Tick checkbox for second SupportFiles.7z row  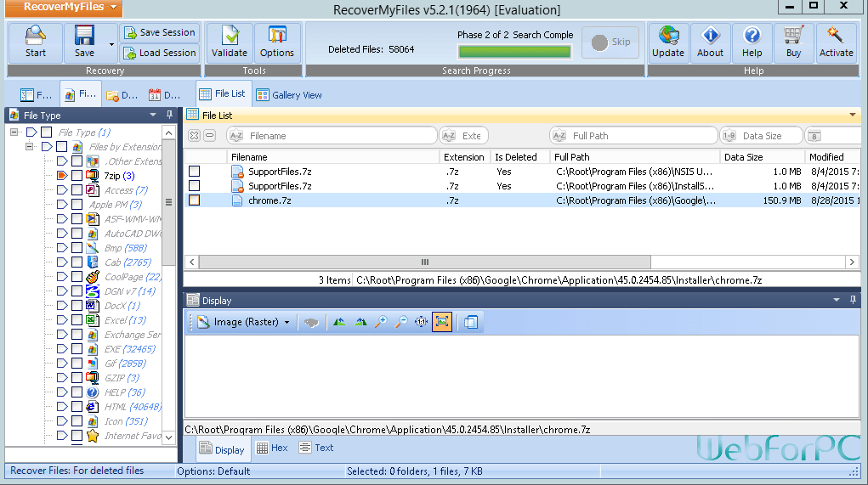195,186
